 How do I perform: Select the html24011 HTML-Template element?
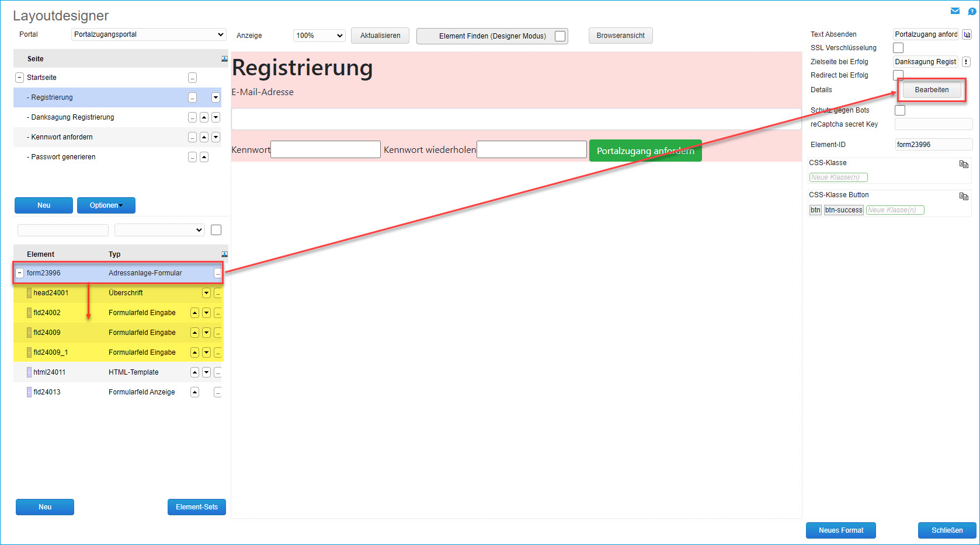(118, 372)
